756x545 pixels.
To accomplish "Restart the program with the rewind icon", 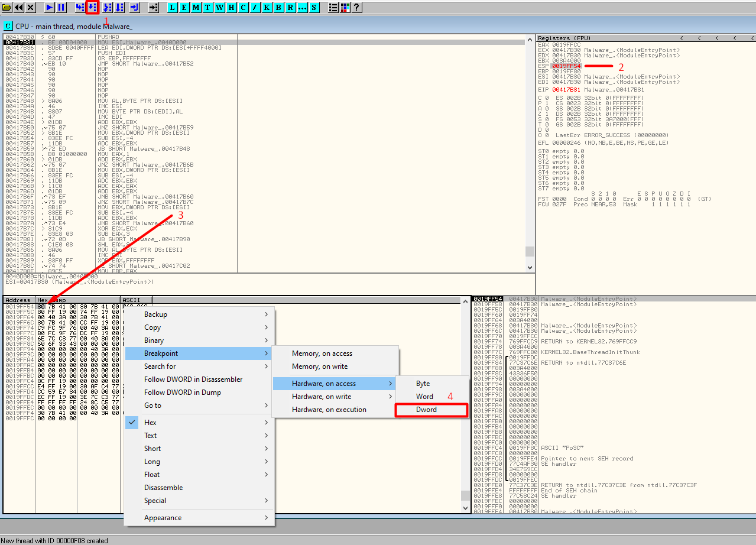I will click(19, 8).
